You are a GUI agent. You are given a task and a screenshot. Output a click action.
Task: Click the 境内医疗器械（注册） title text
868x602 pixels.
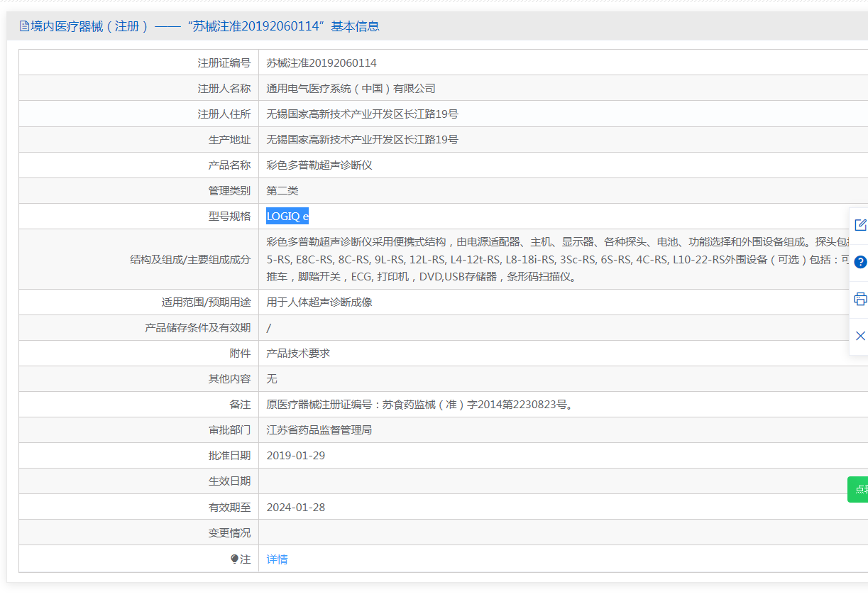(x=90, y=26)
